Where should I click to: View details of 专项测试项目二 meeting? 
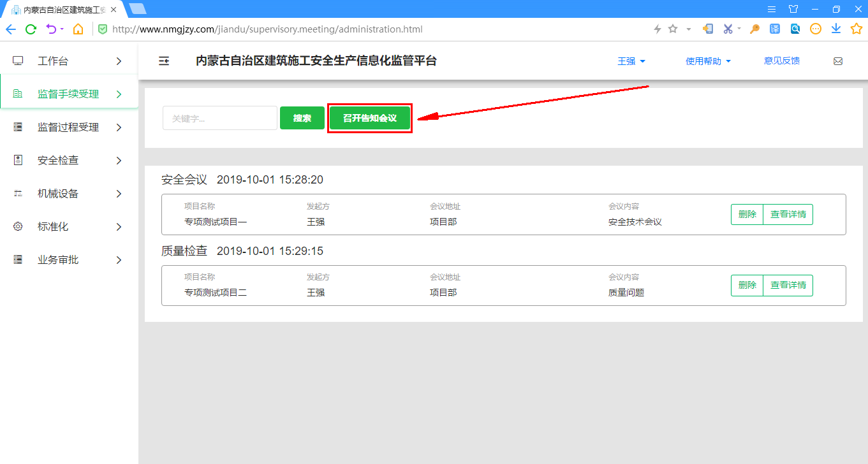point(788,286)
